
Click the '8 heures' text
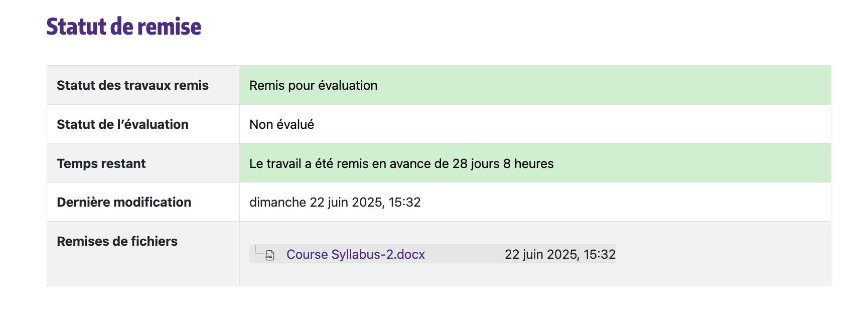(528, 163)
